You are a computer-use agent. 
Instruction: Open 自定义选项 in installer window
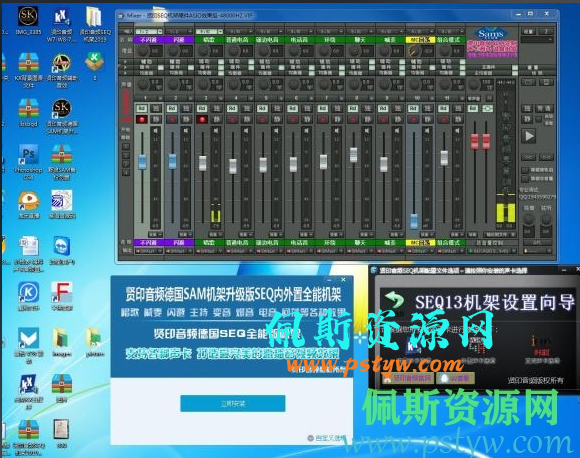(327, 438)
